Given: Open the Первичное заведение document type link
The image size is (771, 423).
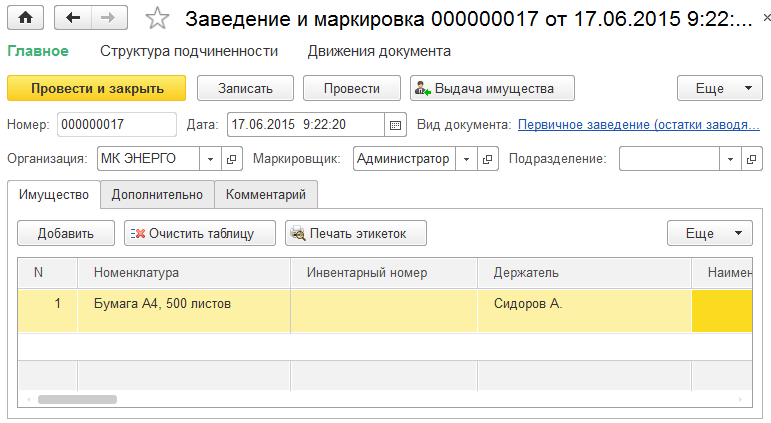Looking at the screenshot, I should click(639, 125).
